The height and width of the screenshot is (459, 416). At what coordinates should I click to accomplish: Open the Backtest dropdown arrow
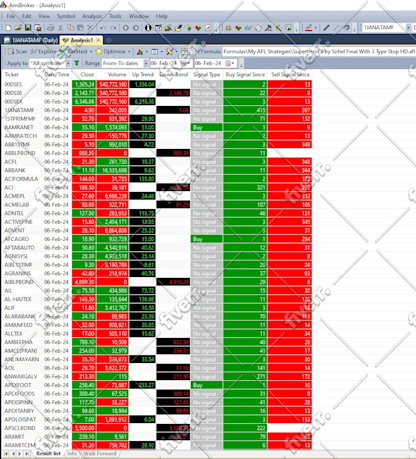coord(91,52)
